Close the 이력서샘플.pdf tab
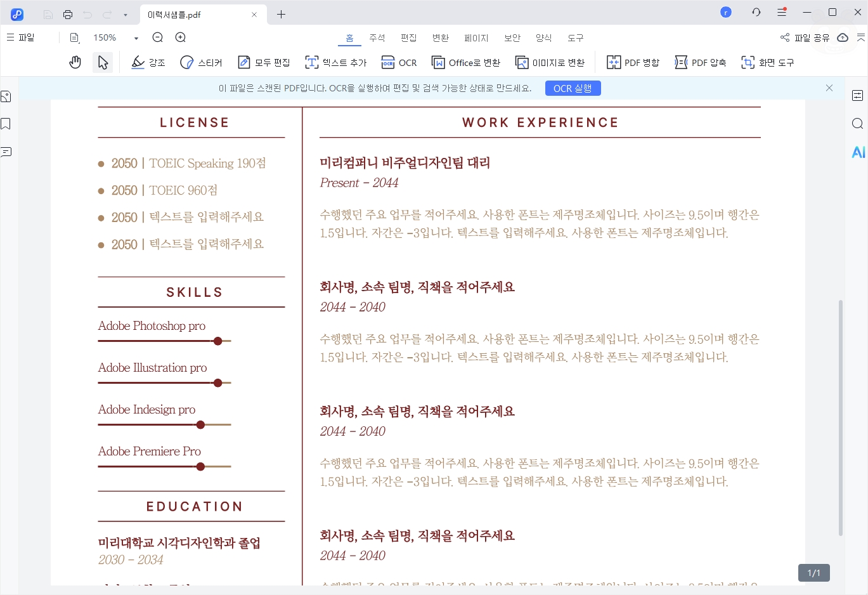Viewport: 868px width, 595px height. coord(254,14)
